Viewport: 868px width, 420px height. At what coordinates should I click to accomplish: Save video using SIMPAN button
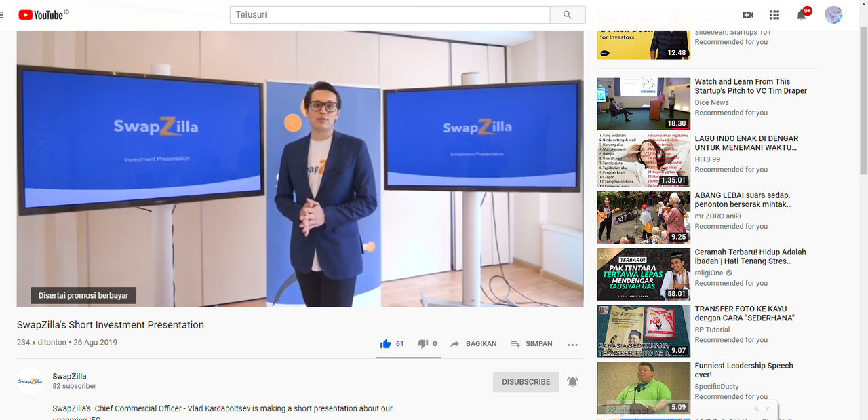[532, 344]
